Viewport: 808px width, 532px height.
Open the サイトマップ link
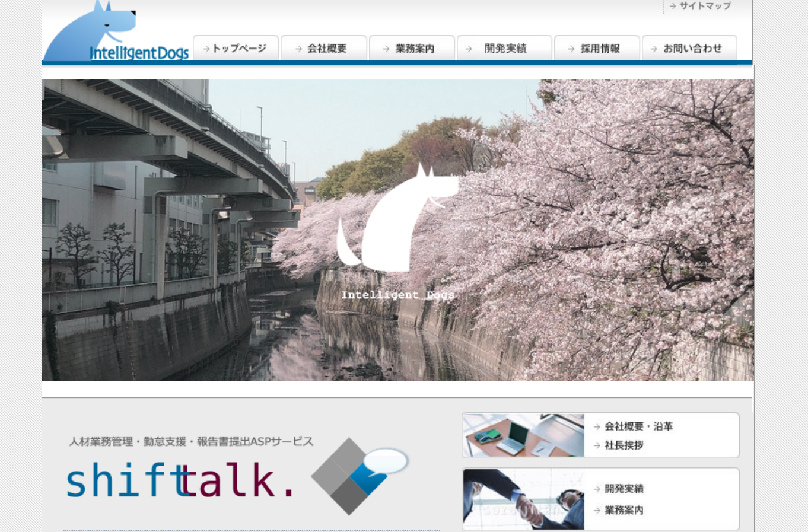pyautogui.click(x=705, y=6)
